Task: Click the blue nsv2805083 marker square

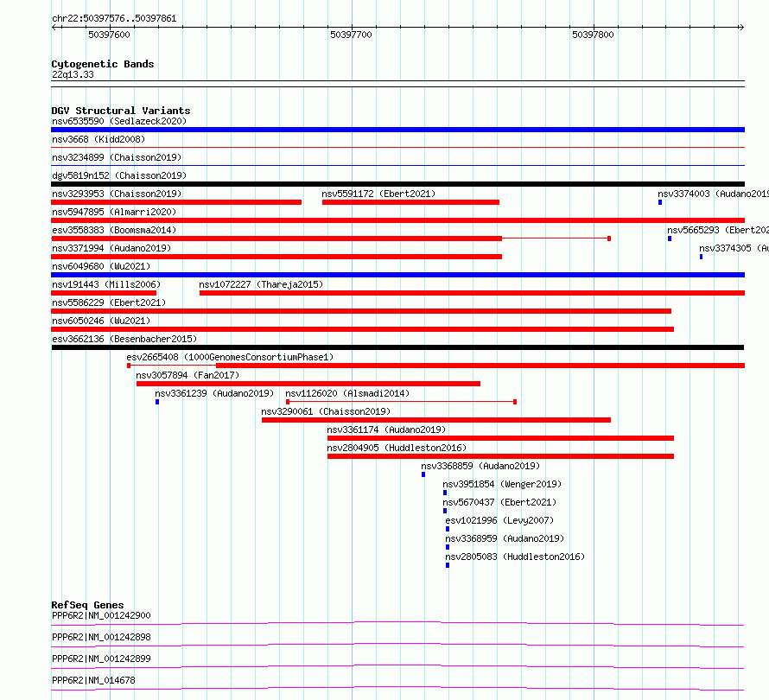Action: point(448,565)
